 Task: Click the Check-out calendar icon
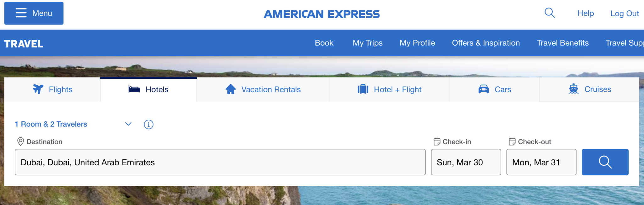[512, 141]
